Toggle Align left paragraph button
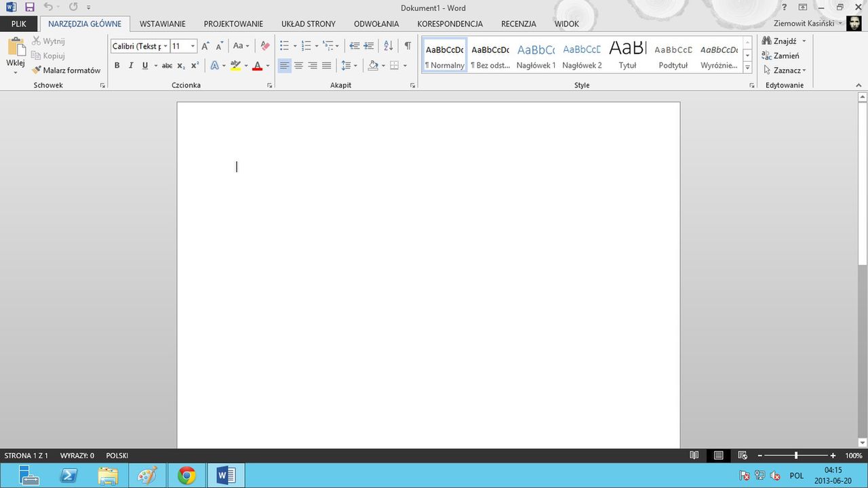Viewport: 868px width, 488px height. 284,66
